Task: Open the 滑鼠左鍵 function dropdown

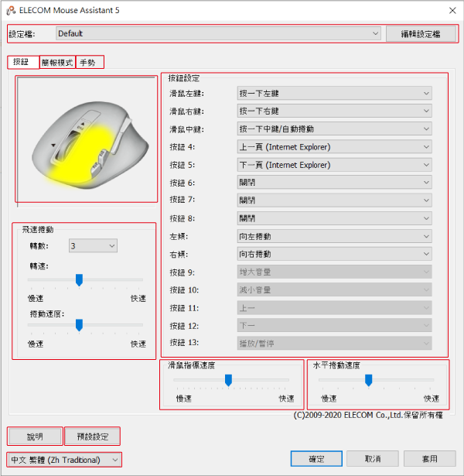Action: pyautogui.click(x=334, y=93)
